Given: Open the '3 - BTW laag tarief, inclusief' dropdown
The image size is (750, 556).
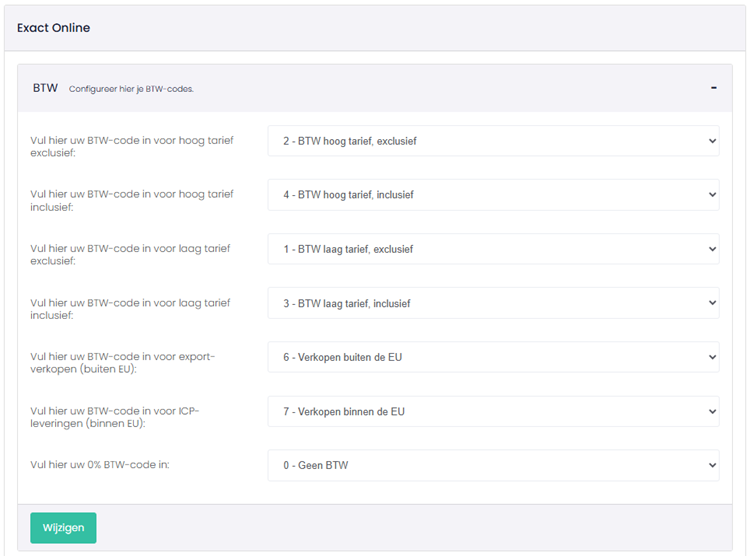Looking at the screenshot, I should coord(493,303).
